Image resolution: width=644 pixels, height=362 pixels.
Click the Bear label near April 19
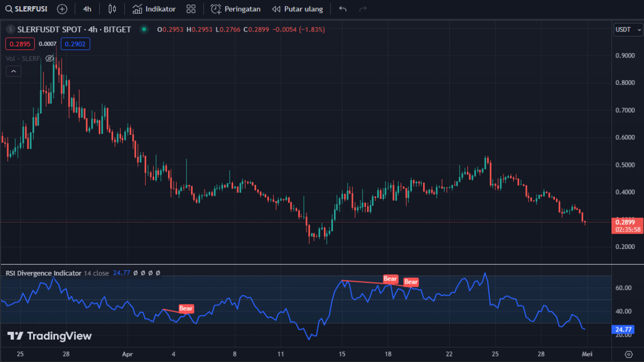pos(411,282)
